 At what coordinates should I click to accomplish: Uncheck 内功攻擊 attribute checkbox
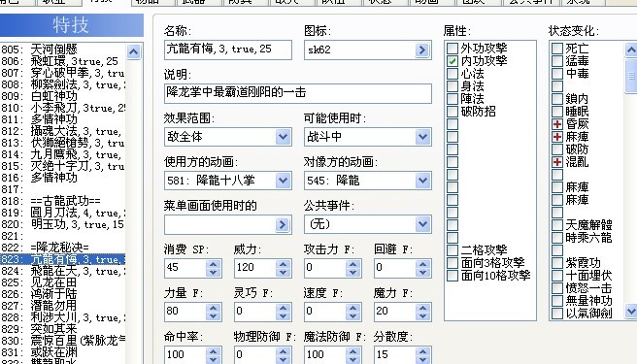[453, 61]
